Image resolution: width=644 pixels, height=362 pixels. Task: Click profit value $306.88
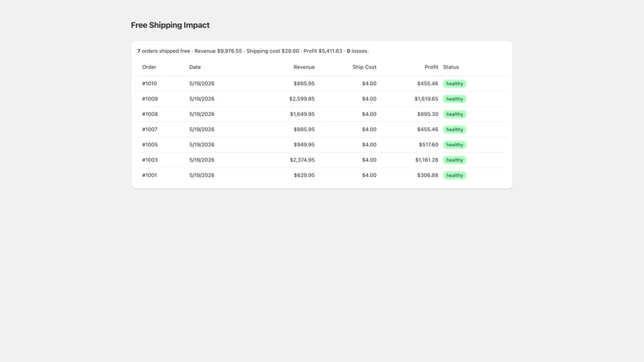coord(427,175)
